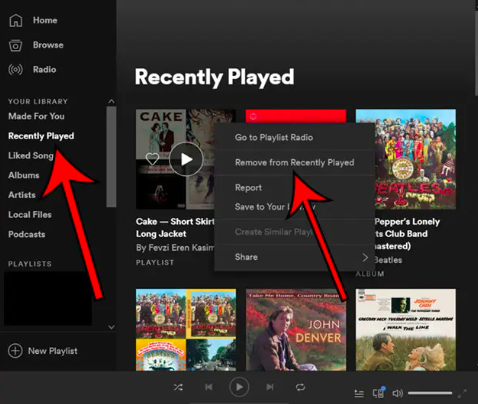Select Go to Playlist Radio
The image size is (478, 404).
tap(274, 137)
